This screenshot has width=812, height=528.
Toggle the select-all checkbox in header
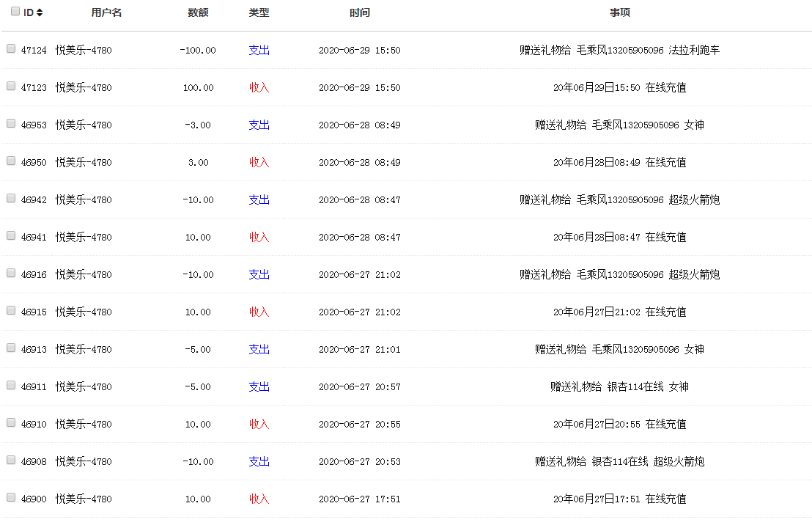[15, 12]
